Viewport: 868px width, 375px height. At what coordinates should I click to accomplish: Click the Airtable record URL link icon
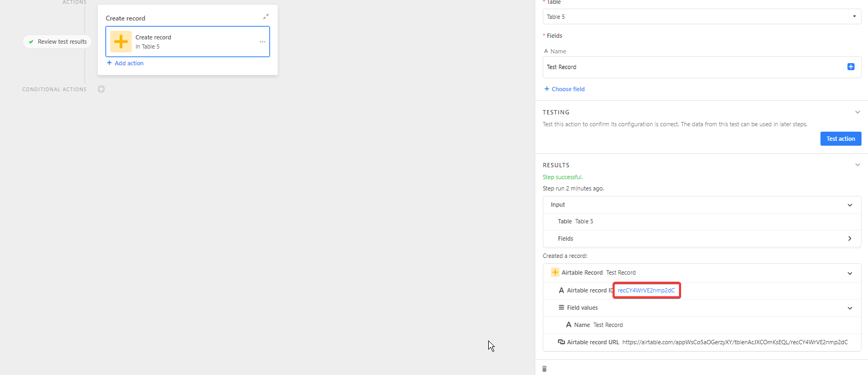(561, 342)
